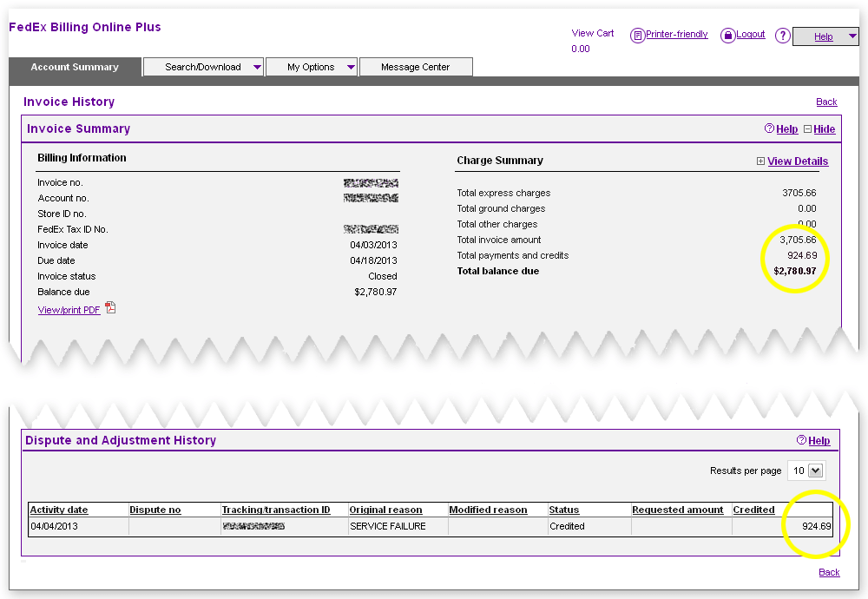
Task: Click the Balance due value in Billing Information
Action: 376,293
